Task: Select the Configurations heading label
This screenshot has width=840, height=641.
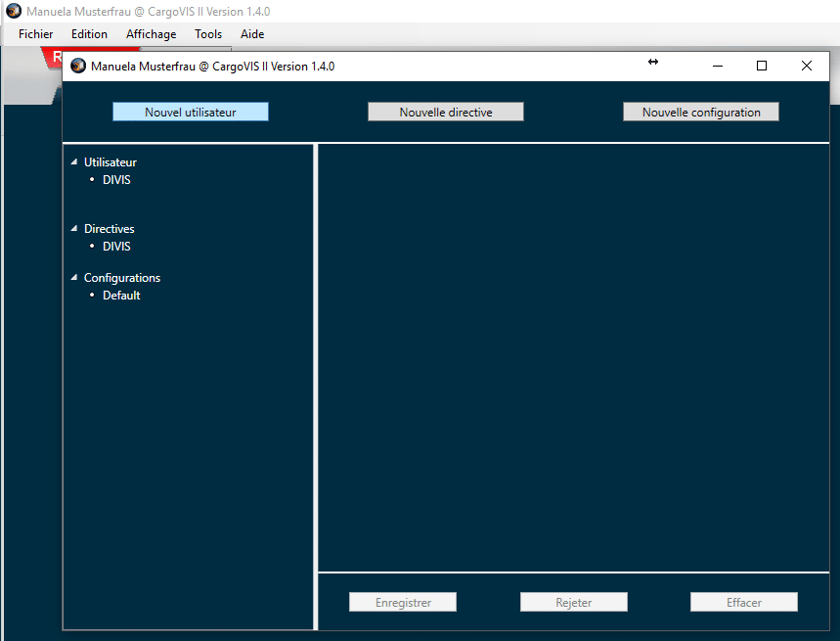Action: (122, 278)
